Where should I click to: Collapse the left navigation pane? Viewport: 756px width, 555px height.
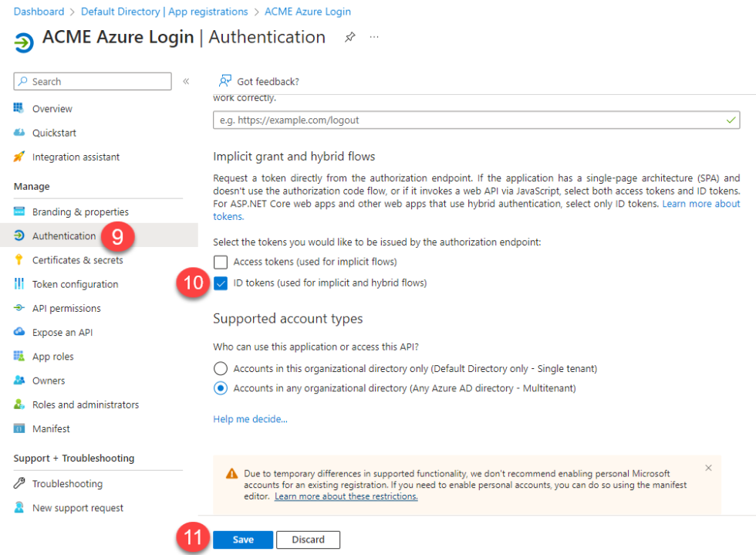tap(186, 80)
